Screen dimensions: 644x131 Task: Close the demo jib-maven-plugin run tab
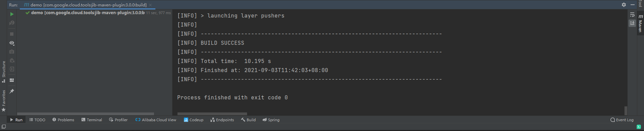tap(150, 5)
